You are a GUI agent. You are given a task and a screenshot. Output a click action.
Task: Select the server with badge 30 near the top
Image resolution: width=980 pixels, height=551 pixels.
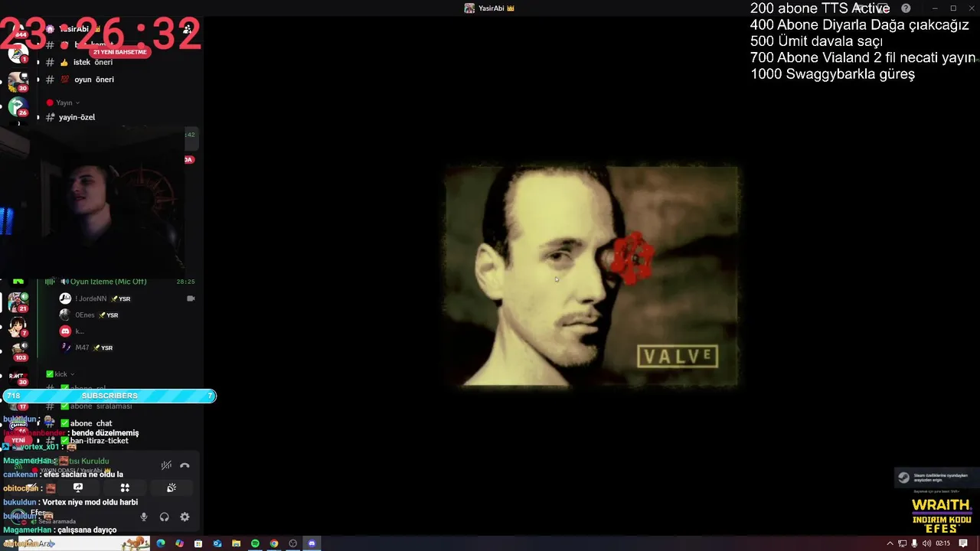[18, 81]
